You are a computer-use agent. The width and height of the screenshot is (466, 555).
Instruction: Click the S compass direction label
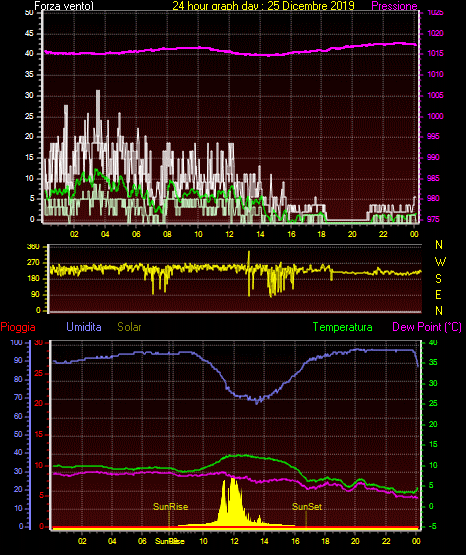tap(438, 279)
